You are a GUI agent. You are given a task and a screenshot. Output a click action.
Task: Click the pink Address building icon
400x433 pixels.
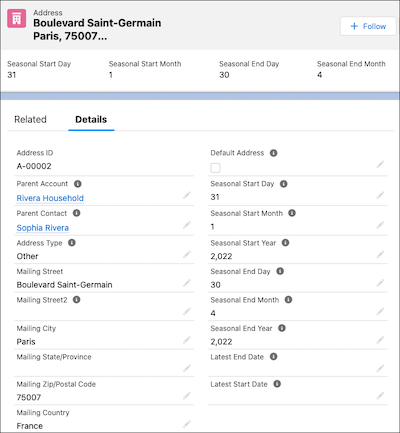point(16,19)
